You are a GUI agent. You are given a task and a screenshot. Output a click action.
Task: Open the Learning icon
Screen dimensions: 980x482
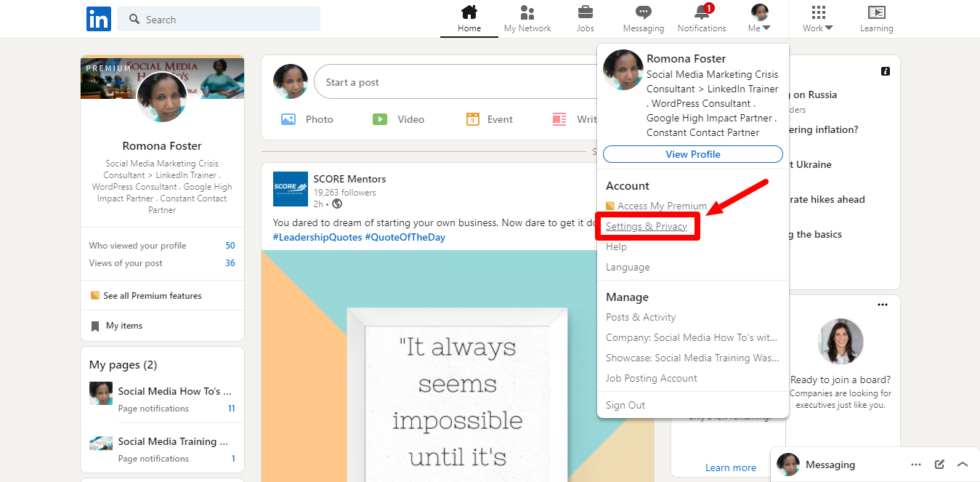(876, 12)
